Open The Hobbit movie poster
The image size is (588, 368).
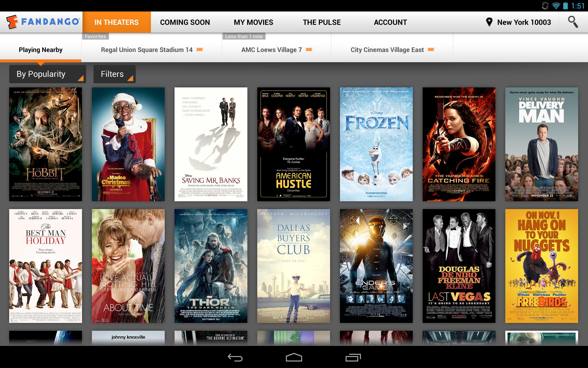click(x=45, y=144)
